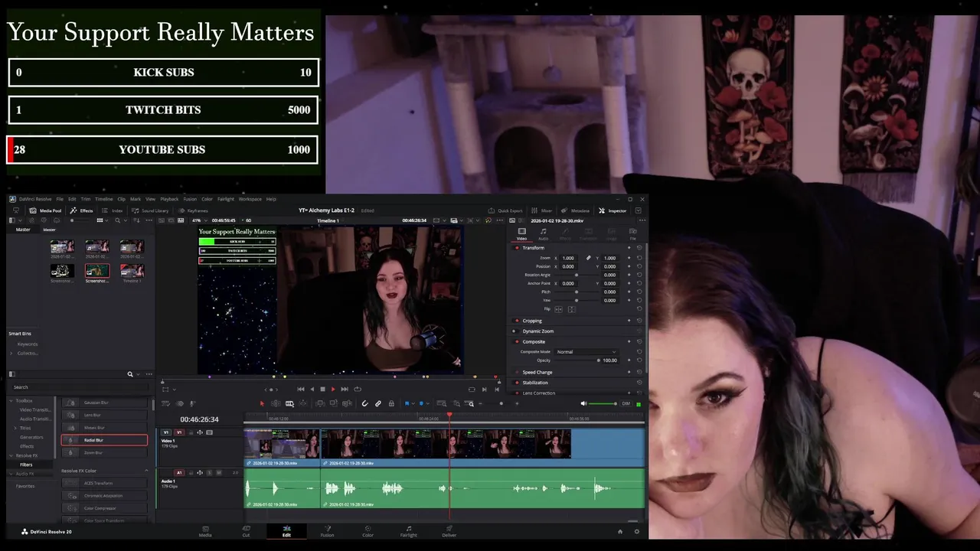
Task: Open the Keyframes panel
Action: (193, 210)
